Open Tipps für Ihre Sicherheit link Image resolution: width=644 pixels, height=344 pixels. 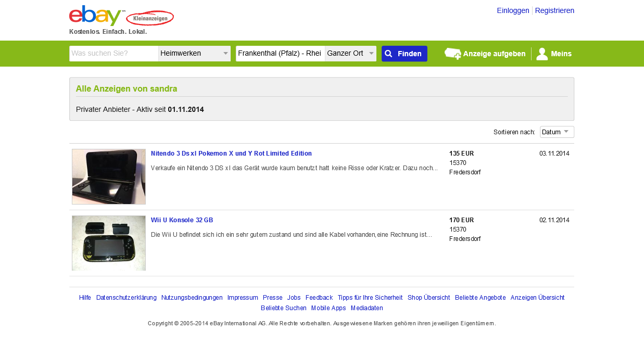coord(370,298)
